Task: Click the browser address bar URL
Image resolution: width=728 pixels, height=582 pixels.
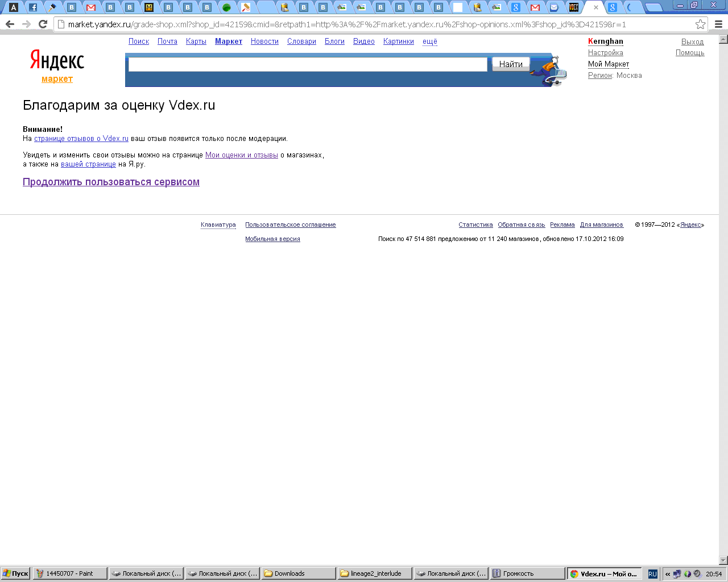Action: [347, 24]
